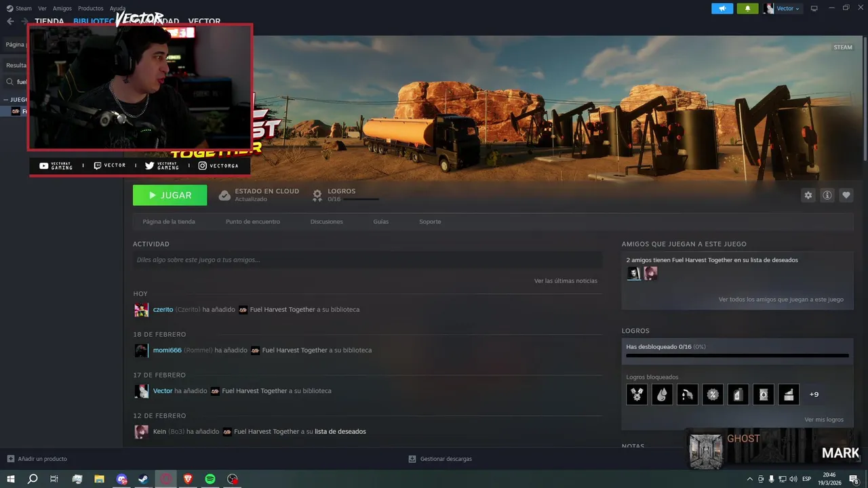Open the LOGROS achievements gear icon
868x488 pixels.
pyautogui.click(x=317, y=195)
